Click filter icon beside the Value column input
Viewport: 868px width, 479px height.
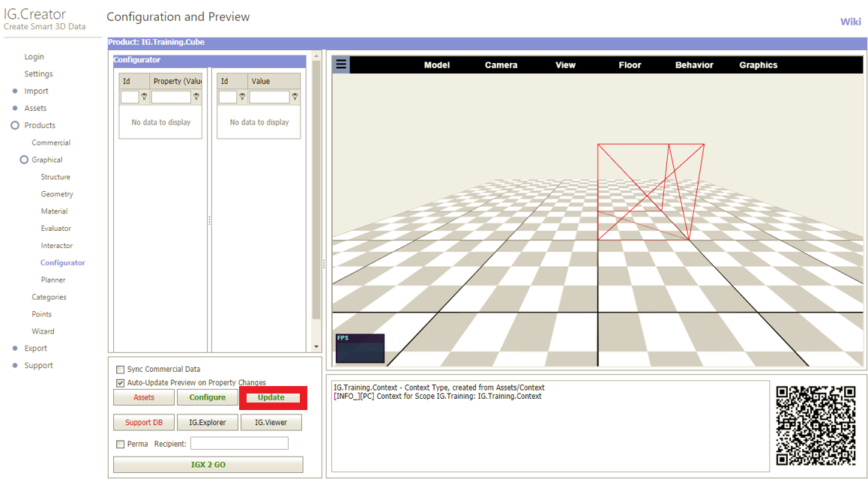click(x=295, y=97)
